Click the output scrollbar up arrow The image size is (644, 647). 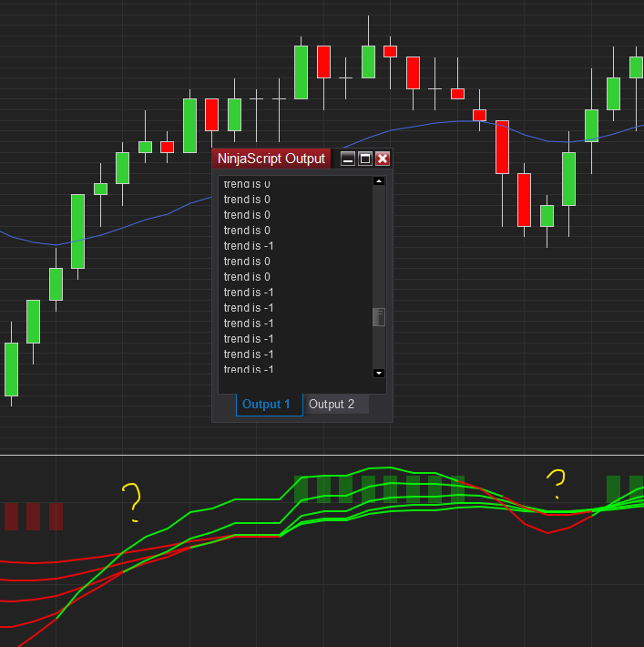pyautogui.click(x=379, y=181)
